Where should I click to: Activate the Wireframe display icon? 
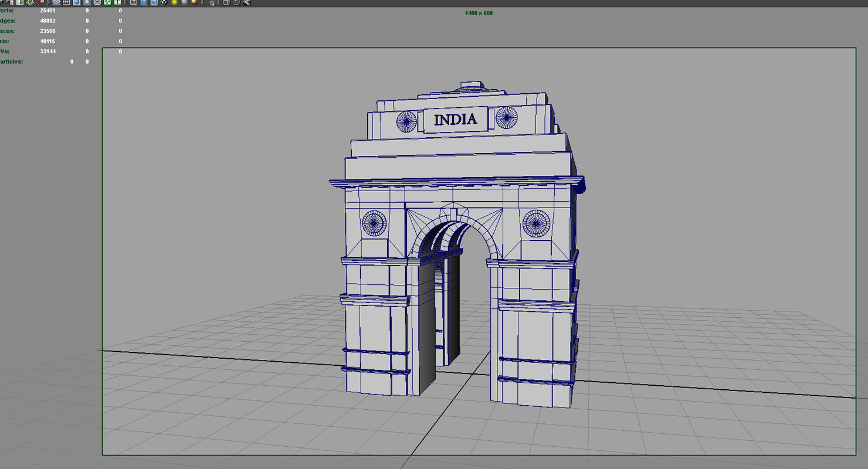tap(133, 3)
